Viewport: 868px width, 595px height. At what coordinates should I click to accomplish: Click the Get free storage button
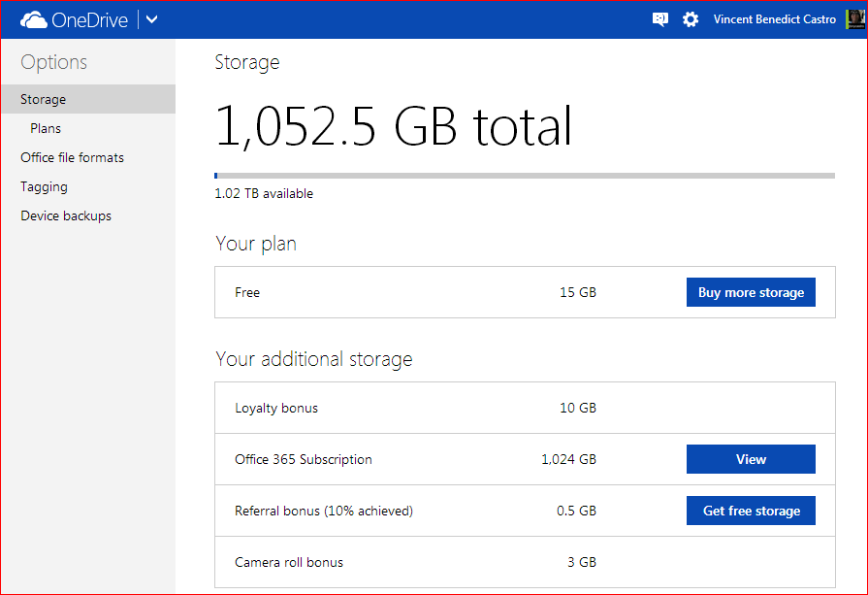coord(751,510)
